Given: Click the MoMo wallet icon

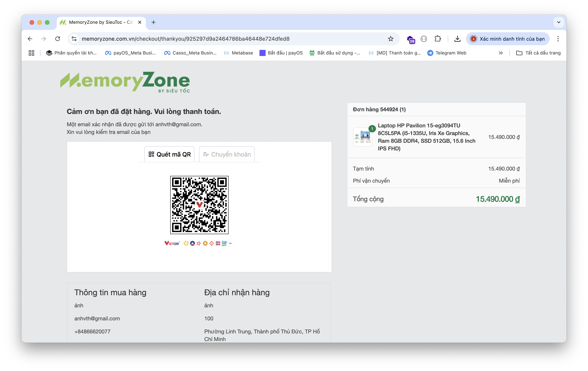Looking at the screenshot, I should click(218, 243).
